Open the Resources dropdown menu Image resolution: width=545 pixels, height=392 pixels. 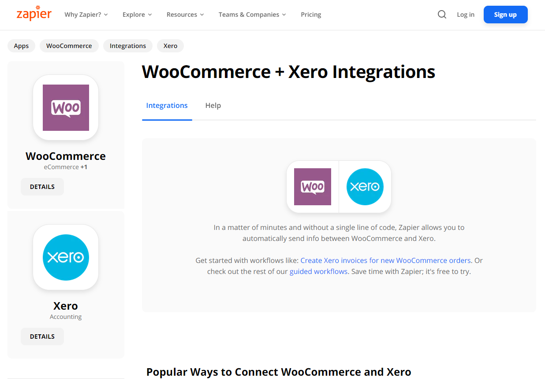point(185,15)
